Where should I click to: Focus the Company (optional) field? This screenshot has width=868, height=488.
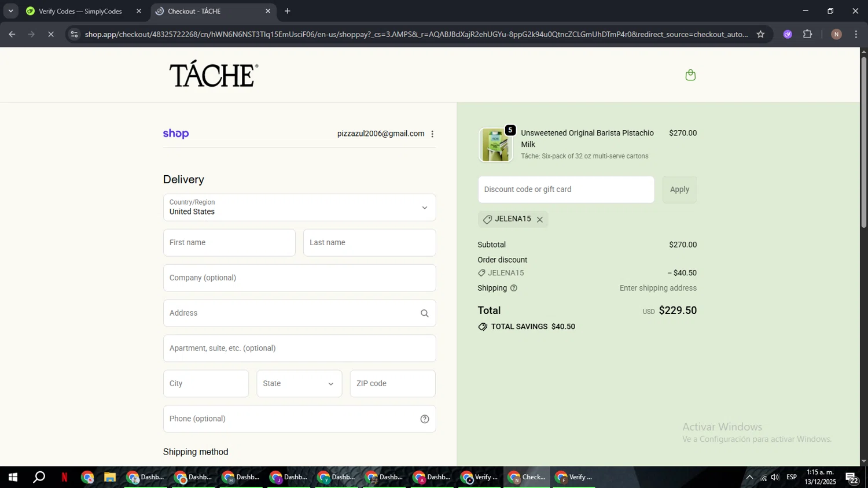[x=299, y=278]
